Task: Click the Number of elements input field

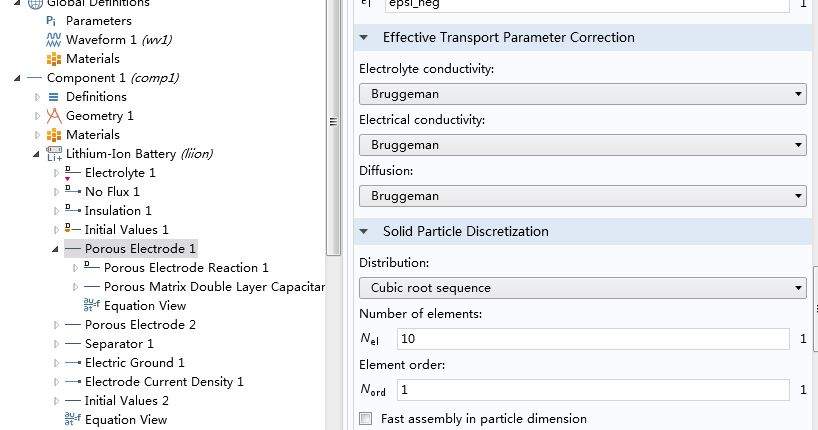Action: pos(592,339)
